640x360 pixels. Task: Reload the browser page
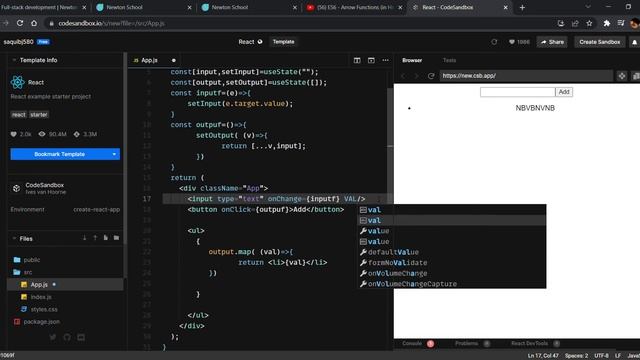click(20, 23)
